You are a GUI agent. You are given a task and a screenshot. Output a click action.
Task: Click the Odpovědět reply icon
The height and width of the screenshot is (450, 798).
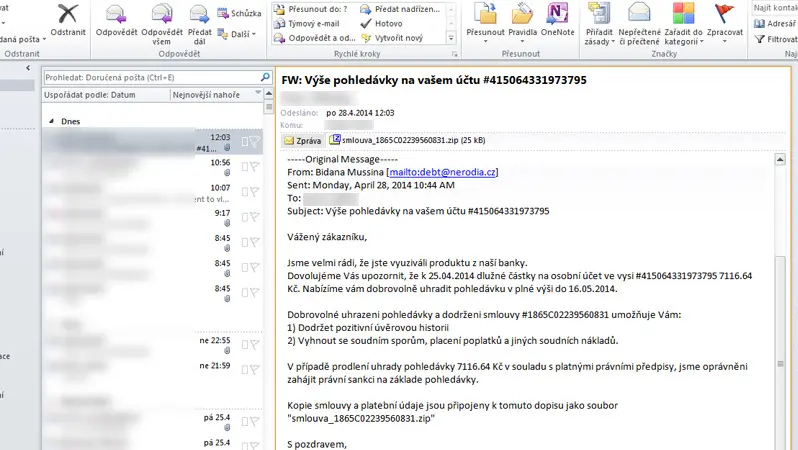pos(116,14)
